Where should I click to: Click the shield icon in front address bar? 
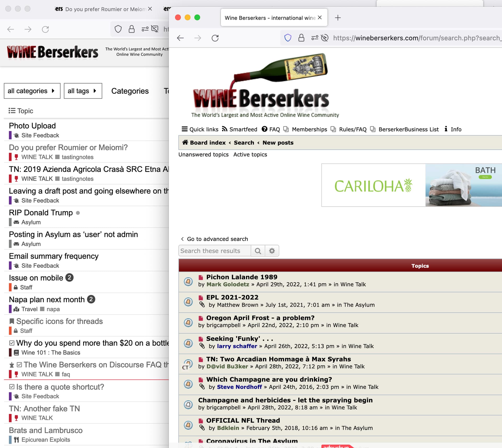[x=288, y=38]
